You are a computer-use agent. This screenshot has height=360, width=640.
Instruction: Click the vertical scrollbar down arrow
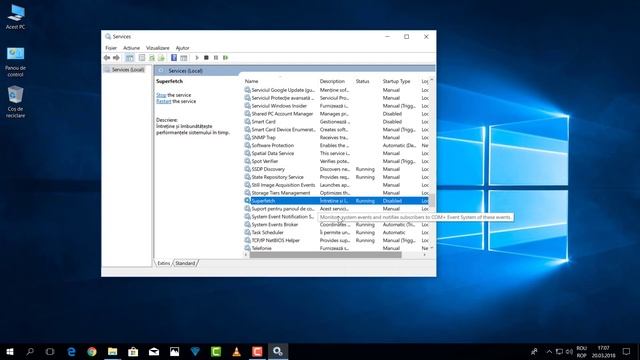(x=432, y=248)
